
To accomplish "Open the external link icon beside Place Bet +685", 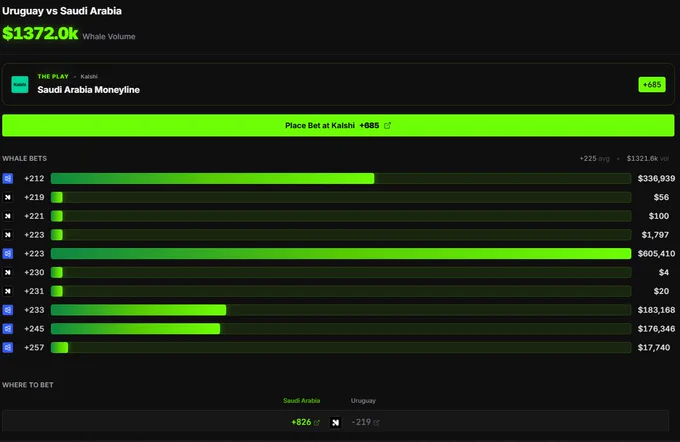I will pos(387,125).
